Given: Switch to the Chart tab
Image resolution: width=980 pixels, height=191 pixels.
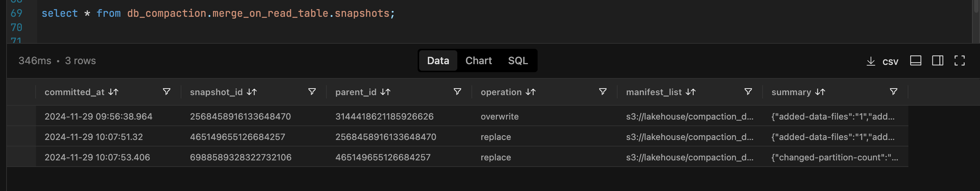Looking at the screenshot, I should (478, 61).
